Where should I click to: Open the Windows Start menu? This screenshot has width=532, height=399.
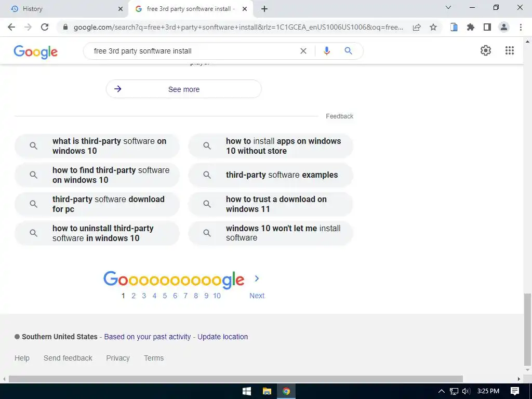(247, 391)
